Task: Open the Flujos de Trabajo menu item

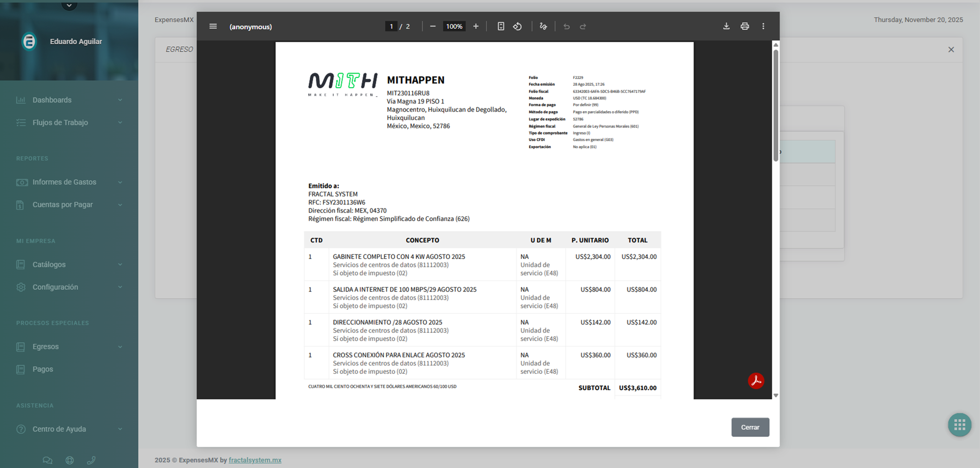Action: tap(69, 123)
